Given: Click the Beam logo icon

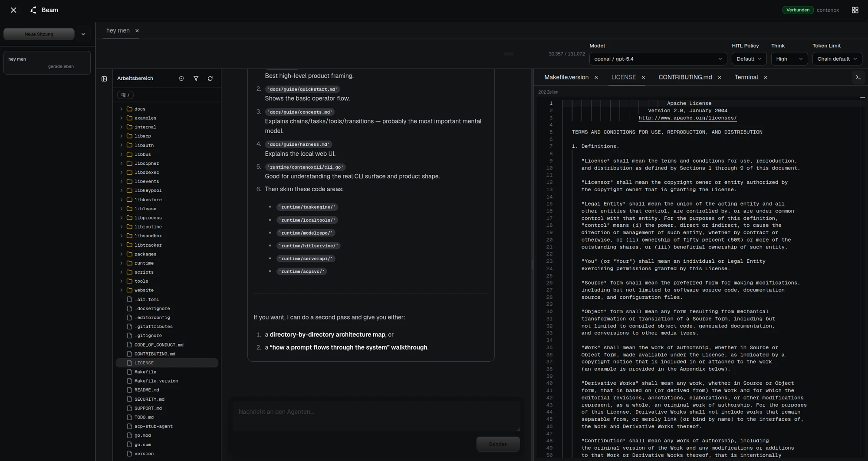Looking at the screenshot, I should pos(33,10).
